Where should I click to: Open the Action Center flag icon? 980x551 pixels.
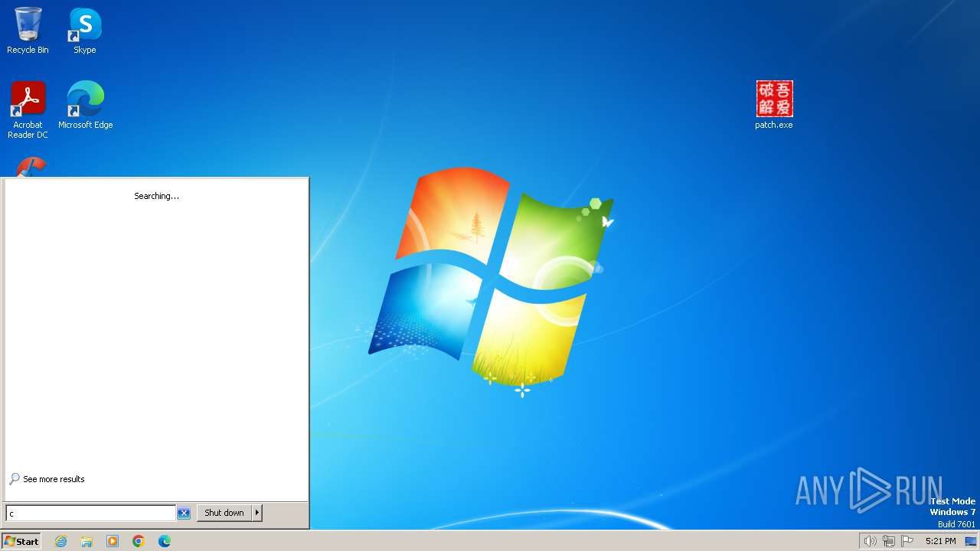(907, 541)
